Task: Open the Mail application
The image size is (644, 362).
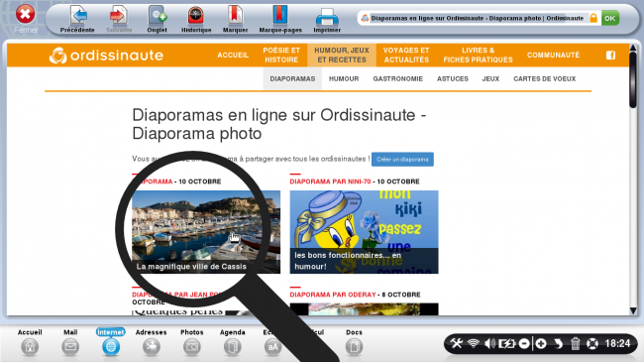Action: 70,342
